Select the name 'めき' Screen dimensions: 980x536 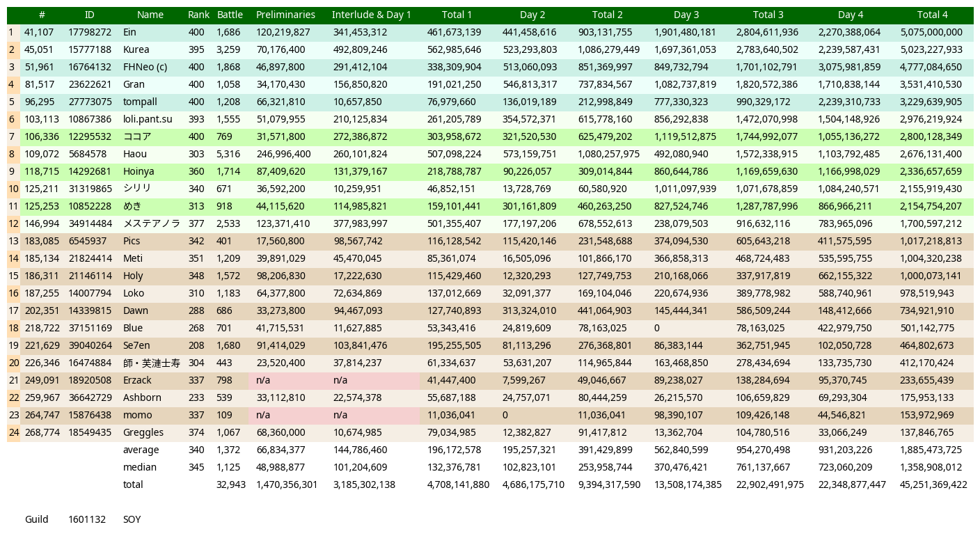pos(132,206)
